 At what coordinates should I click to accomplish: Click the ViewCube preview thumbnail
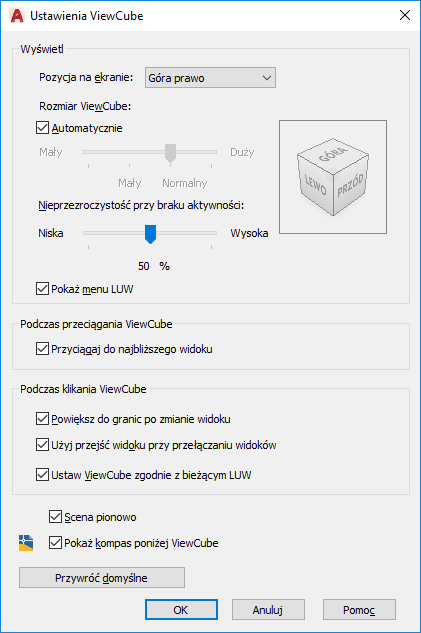333,177
